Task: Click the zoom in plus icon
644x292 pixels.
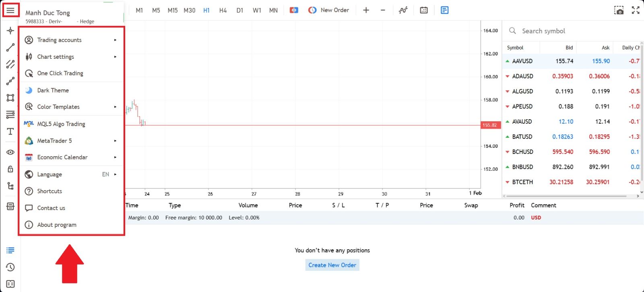Action: [x=366, y=10]
